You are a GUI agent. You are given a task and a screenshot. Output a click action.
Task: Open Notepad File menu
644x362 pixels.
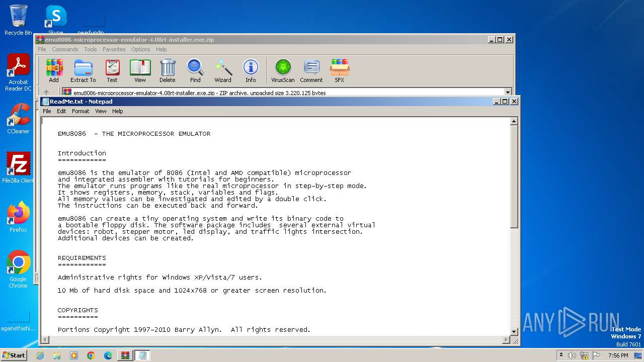coord(47,111)
